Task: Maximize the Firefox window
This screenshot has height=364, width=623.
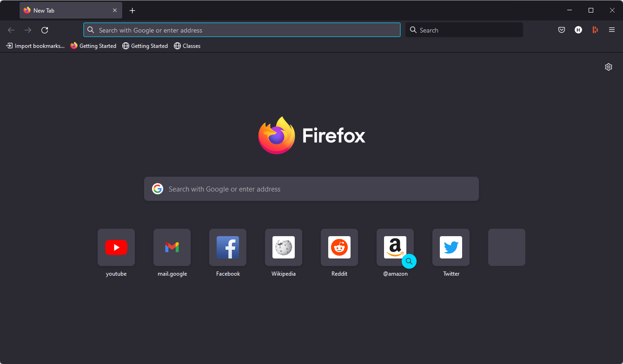Action: tap(591, 10)
